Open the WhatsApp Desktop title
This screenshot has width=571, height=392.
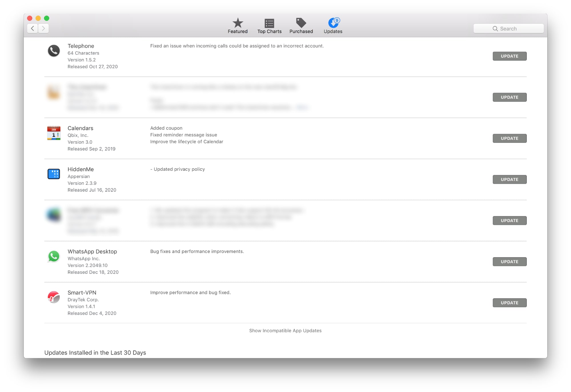click(92, 252)
